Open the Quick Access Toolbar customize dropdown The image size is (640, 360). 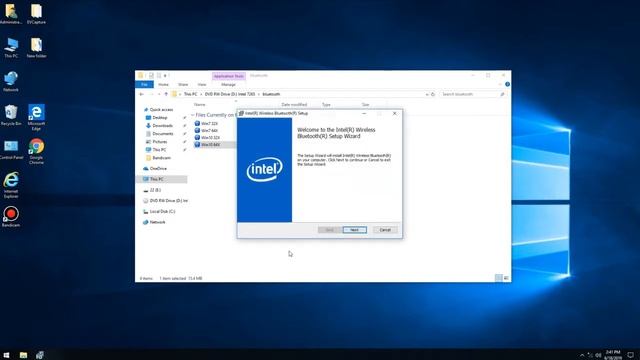165,76
